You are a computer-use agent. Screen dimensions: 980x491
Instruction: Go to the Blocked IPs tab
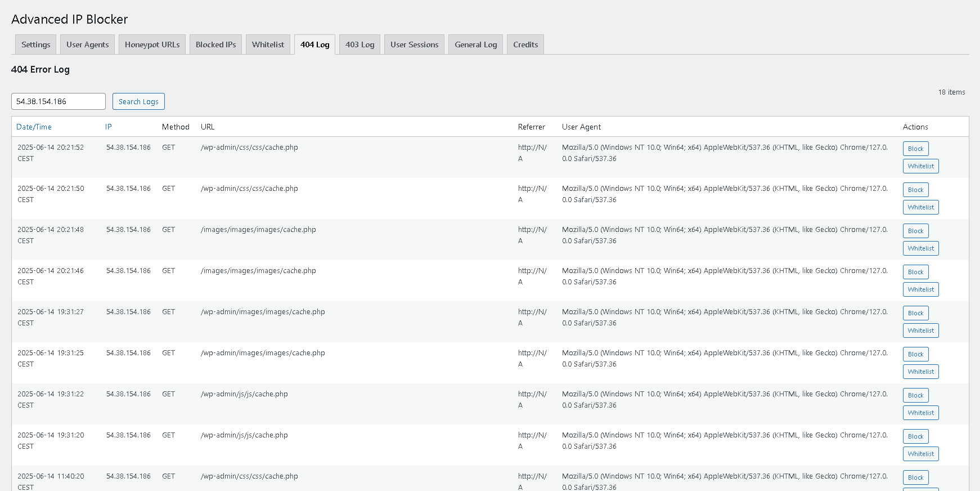[216, 44]
